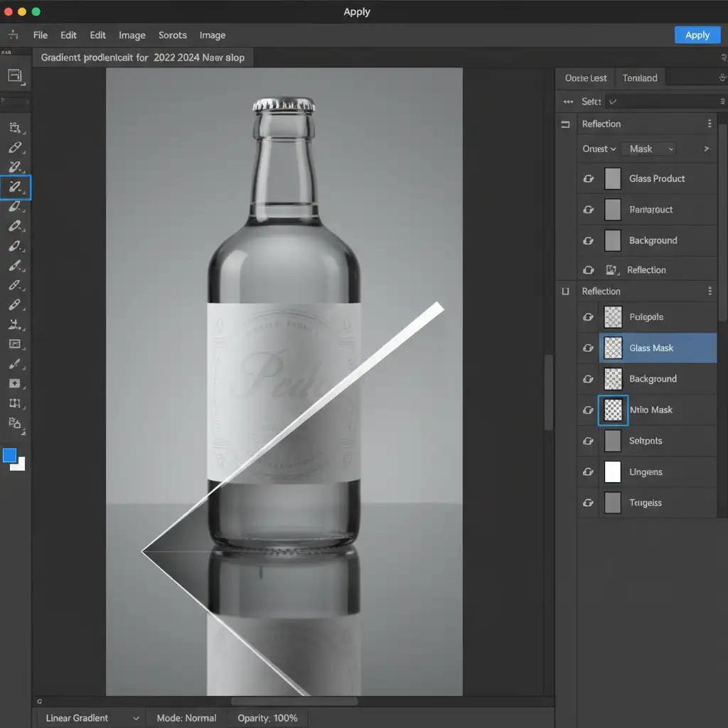The height and width of the screenshot is (728, 728).
Task: Click the Reflection layer adjustment icon
Action: click(612, 269)
